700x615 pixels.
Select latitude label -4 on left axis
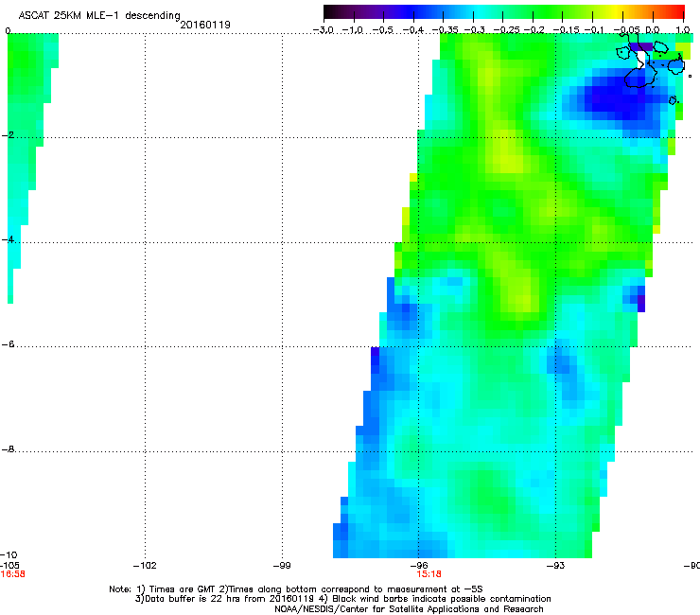8,239
